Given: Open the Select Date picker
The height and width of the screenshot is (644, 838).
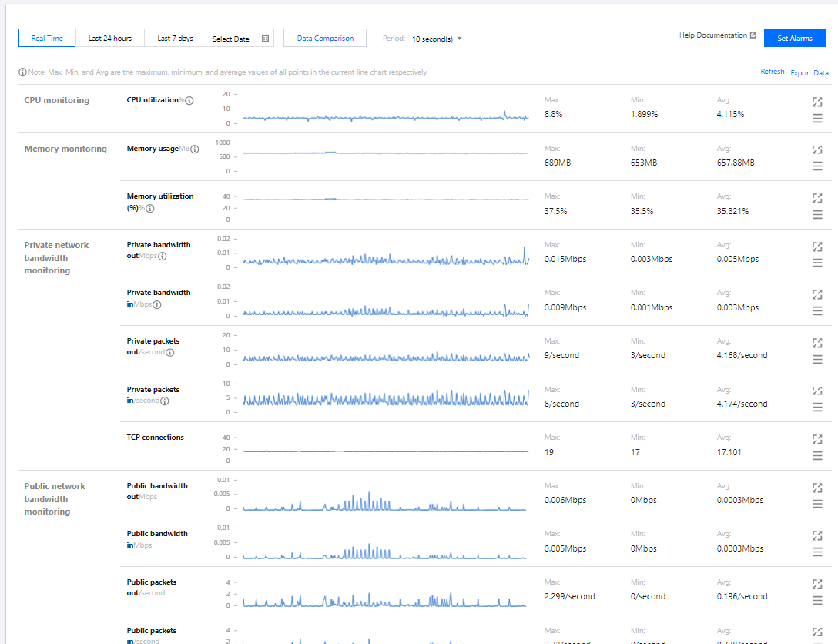Looking at the screenshot, I should 232,39.
